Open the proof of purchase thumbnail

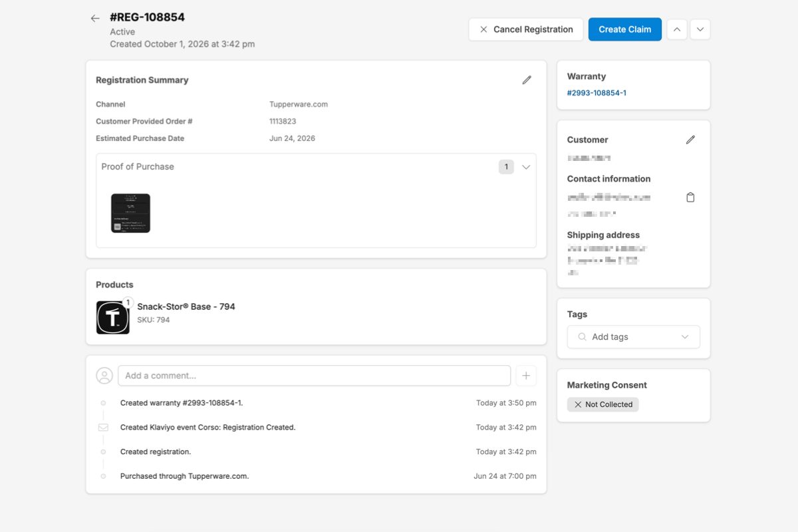tap(130, 213)
